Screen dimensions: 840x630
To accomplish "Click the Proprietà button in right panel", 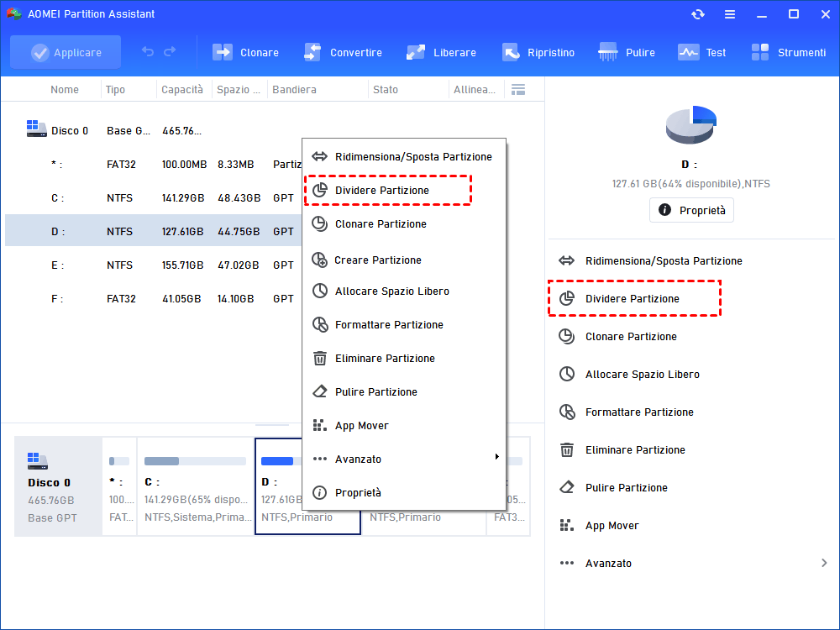I will [x=691, y=210].
